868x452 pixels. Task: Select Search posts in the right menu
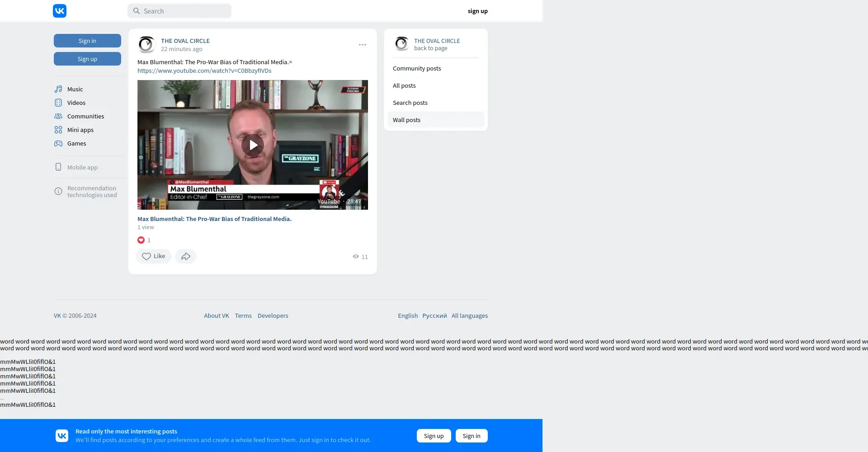point(436,103)
